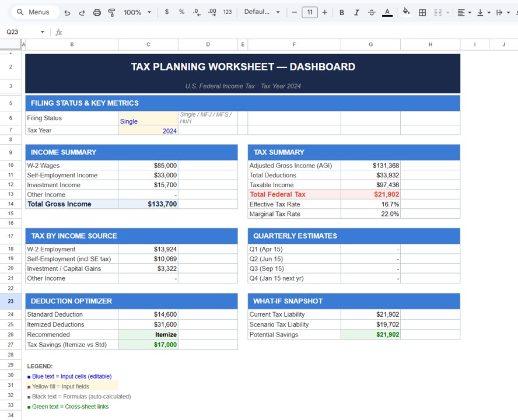
Task: Select column B header
Action: pyautogui.click(x=72, y=44)
